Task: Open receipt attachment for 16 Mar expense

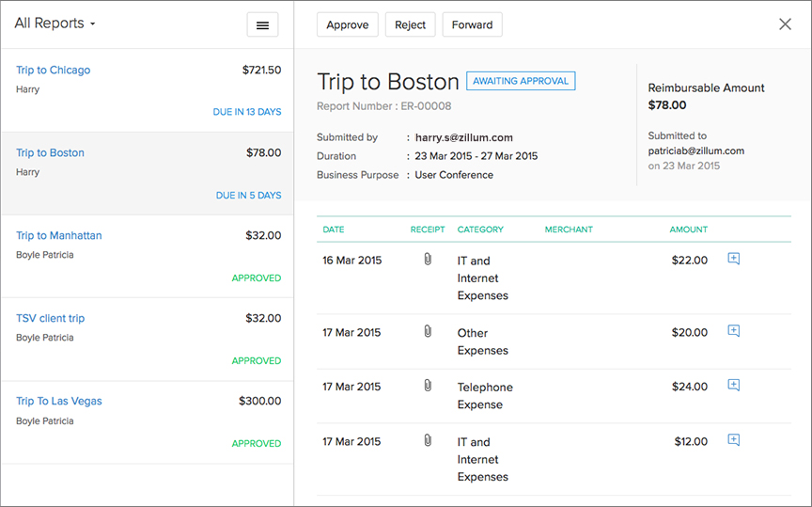Action: pos(428,260)
